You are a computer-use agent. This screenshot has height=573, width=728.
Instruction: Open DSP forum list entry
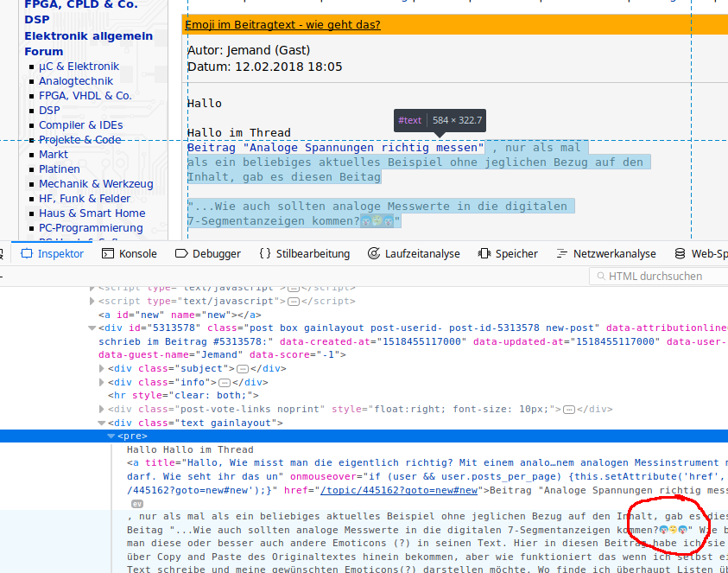coord(49,110)
